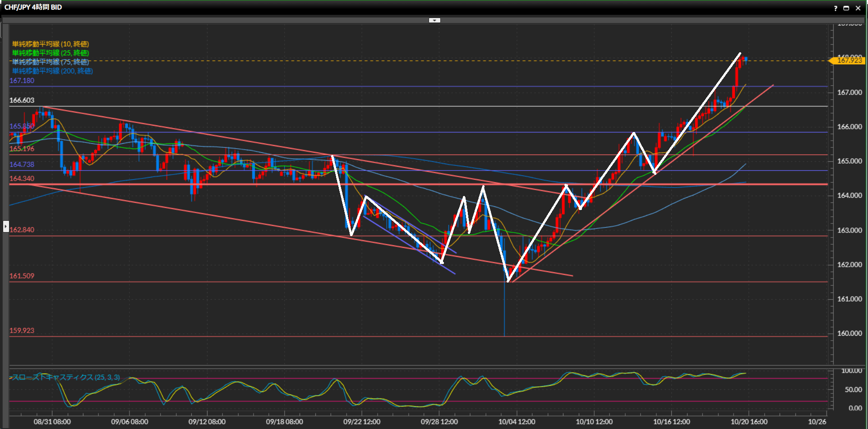Select the 167.180 horizontal line label
Viewport: 868px width, 429px height.
pyautogui.click(x=22, y=81)
